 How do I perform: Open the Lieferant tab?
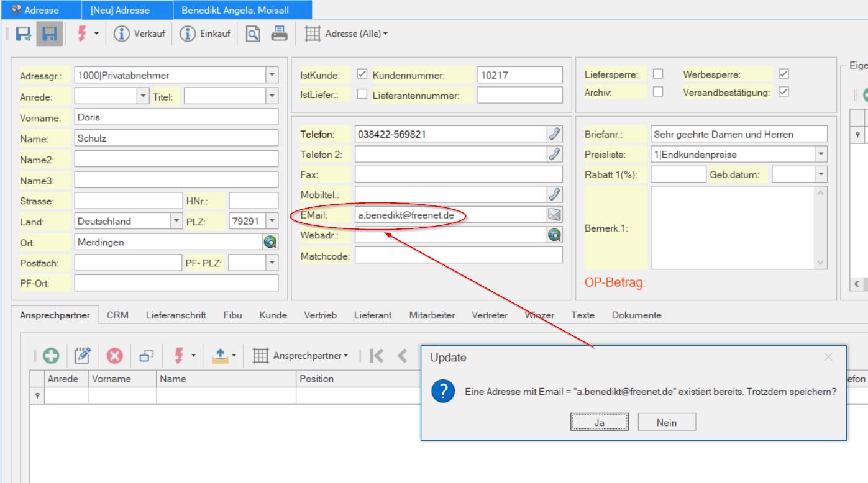tap(372, 315)
